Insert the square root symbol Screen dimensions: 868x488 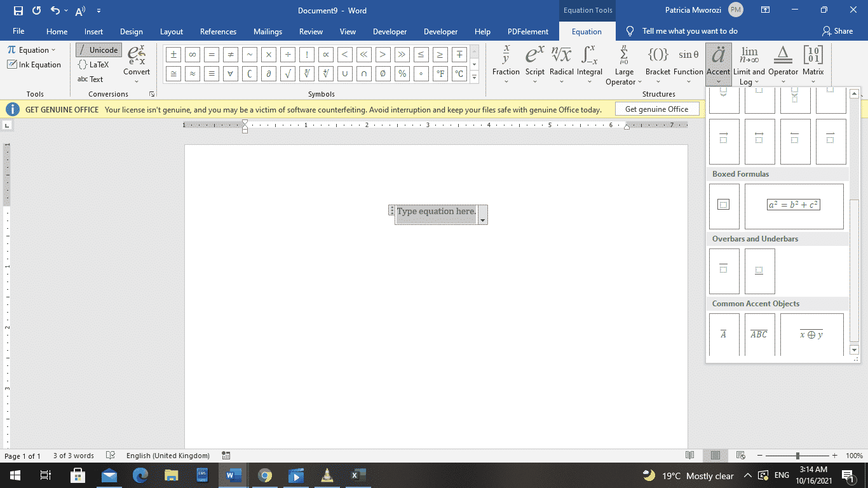click(x=288, y=74)
